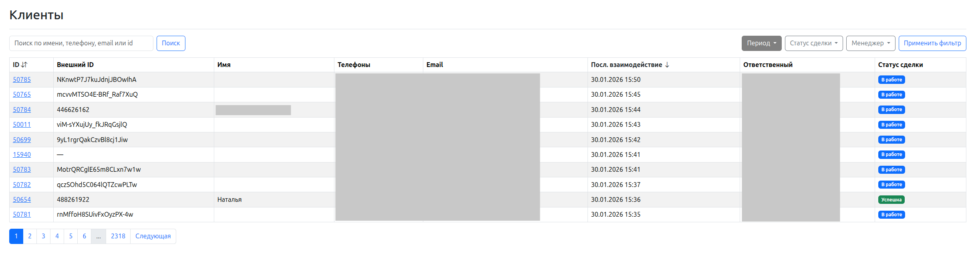This screenshot has height=254, width=980.
Task: Select current page 1 in pagination
Action: (16, 236)
